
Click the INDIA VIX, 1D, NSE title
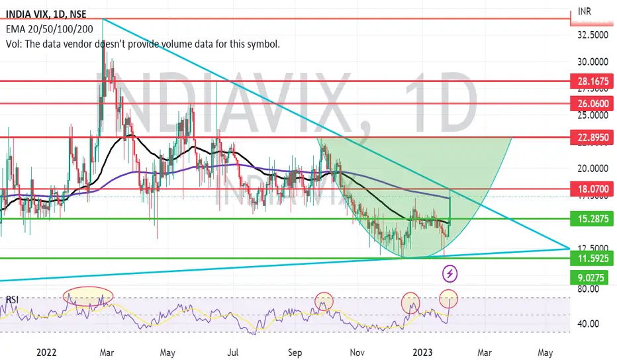46,15
